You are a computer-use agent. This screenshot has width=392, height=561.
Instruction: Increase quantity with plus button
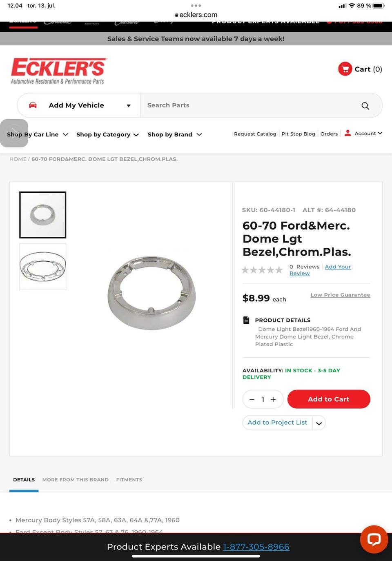tap(273, 399)
